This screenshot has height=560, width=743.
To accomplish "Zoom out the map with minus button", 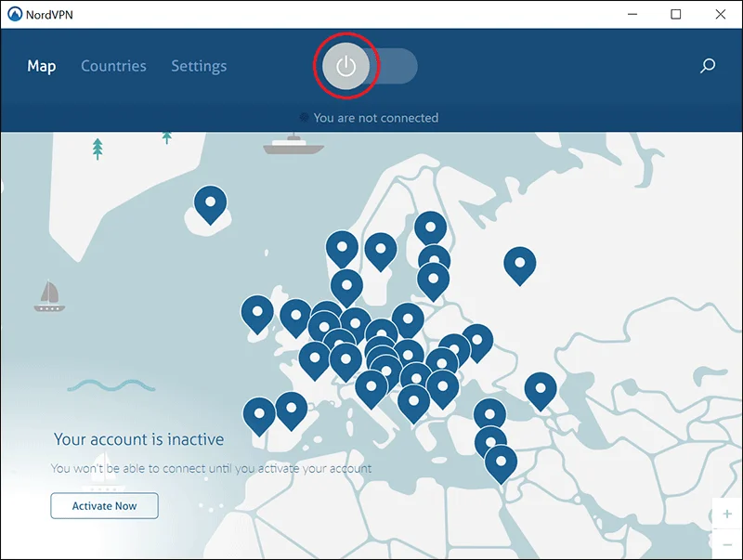I will click(727, 545).
